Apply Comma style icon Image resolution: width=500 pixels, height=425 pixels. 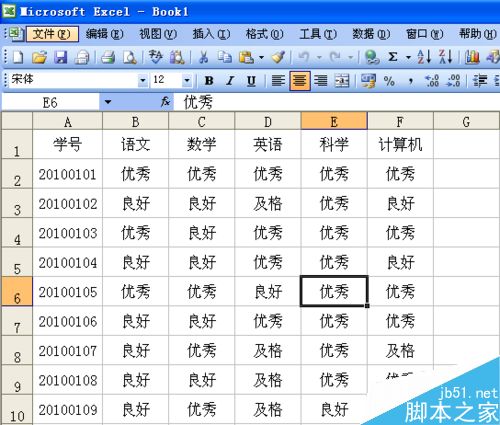click(x=411, y=81)
